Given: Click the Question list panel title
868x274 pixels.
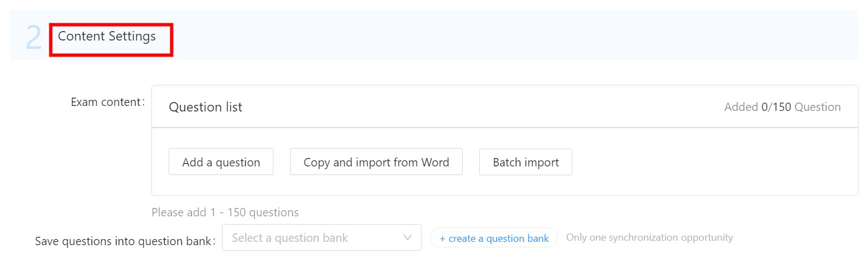Looking at the screenshot, I should click(x=205, y=107).
